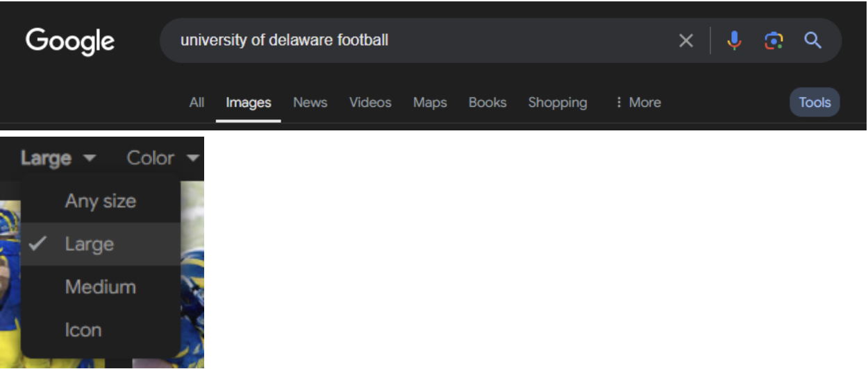Select the Large size menu entry
Screen dimensions: 868x369
pos(90,244)
